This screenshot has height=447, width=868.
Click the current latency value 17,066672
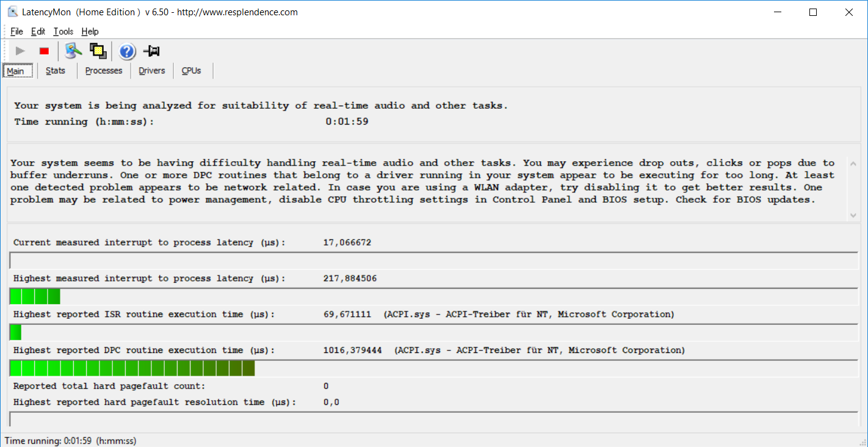[x=347, y=242]
